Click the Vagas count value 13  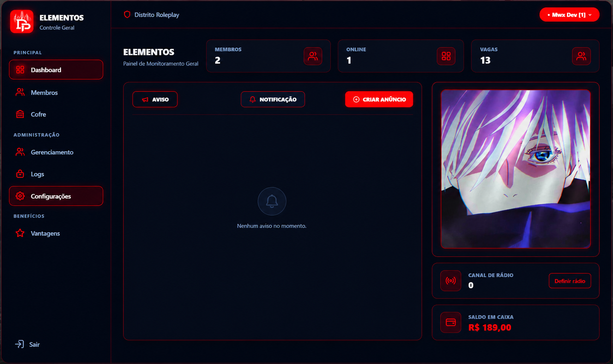(x=485, y=60)
